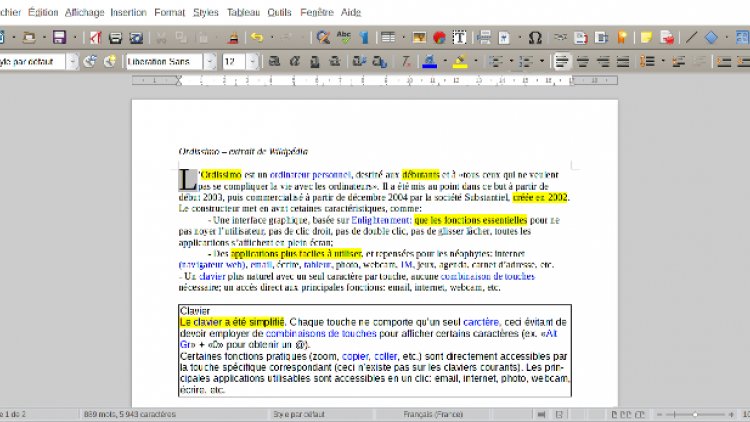
Task: Click 'Français (France)' language in status bar
Action: (x=433, y=414)
